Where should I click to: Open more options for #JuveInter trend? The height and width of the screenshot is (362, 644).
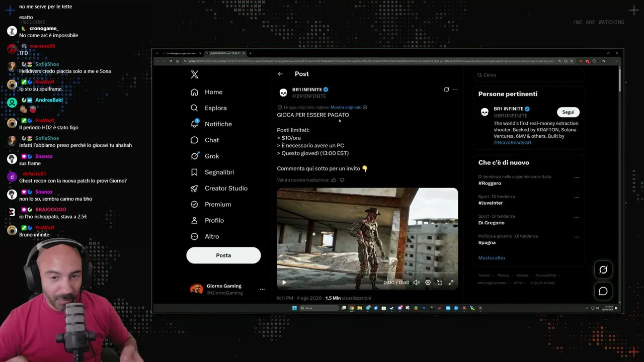577,197
